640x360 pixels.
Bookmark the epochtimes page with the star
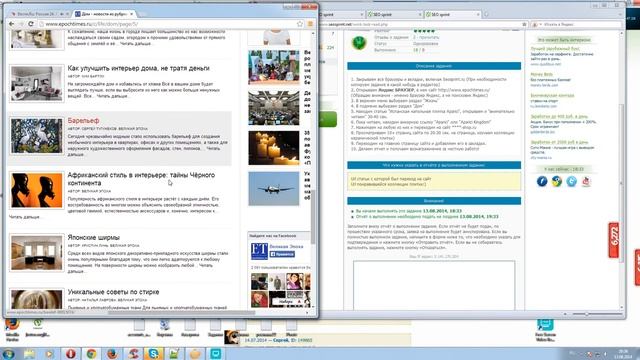(x=300, y=24)
